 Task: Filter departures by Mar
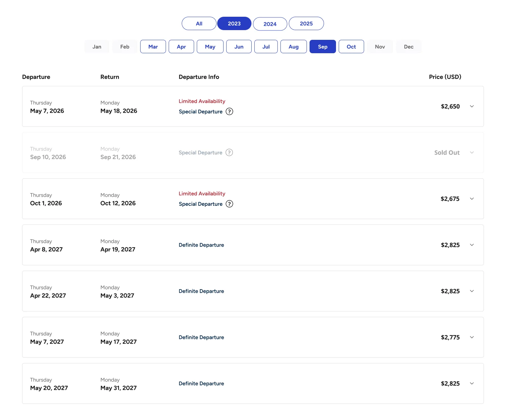(153, 47)
